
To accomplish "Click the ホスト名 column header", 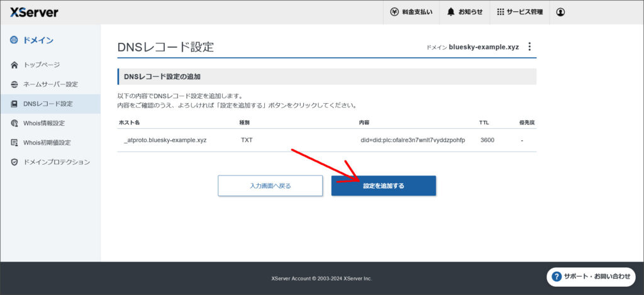I will tap(130, 123).
